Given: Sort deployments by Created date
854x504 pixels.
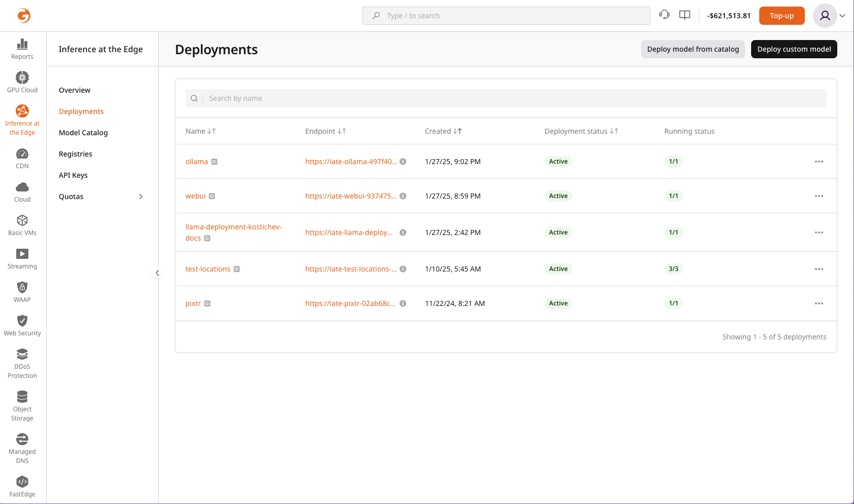Looking at the screenshot, I should tap(458, 131).
